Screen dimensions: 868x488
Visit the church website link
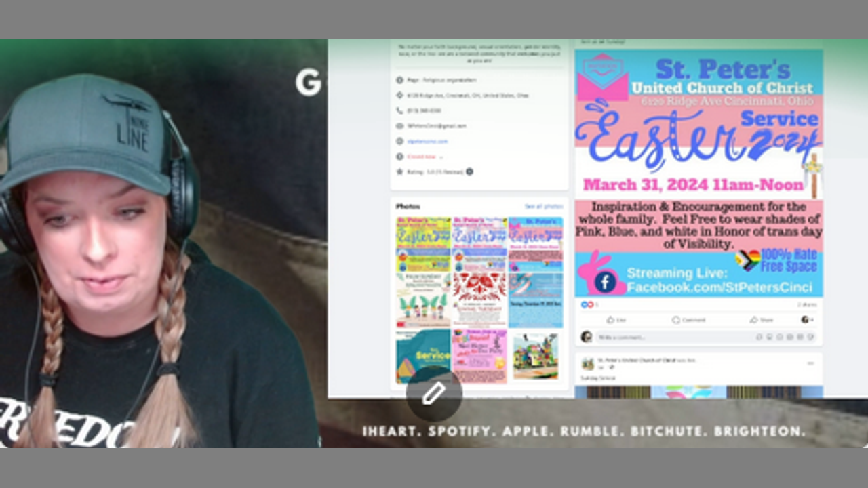pyautogui.click(x=427, y=141)
